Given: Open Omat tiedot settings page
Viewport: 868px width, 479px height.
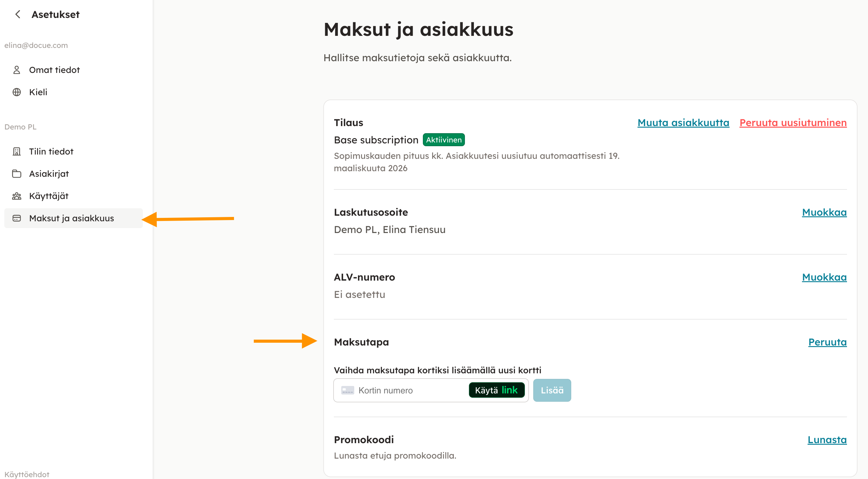Looking at the screenshot, I should click(x=54, y=70).
